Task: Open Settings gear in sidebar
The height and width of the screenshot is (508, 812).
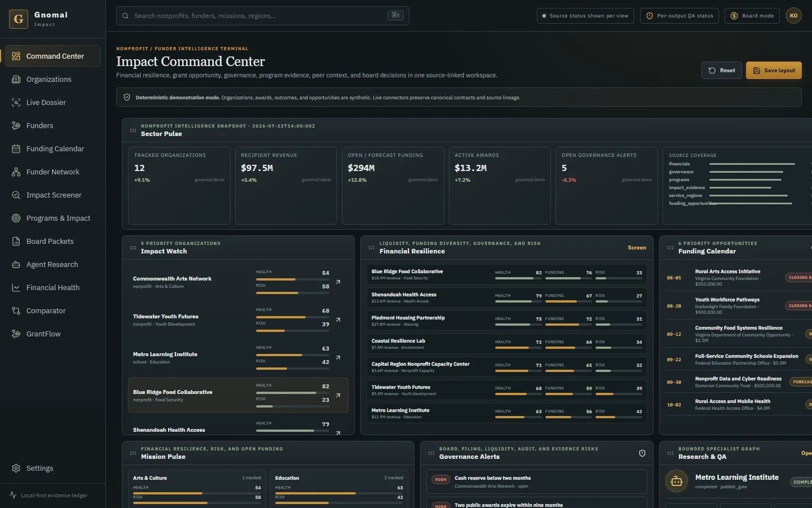Action: [x=16, y=468]
